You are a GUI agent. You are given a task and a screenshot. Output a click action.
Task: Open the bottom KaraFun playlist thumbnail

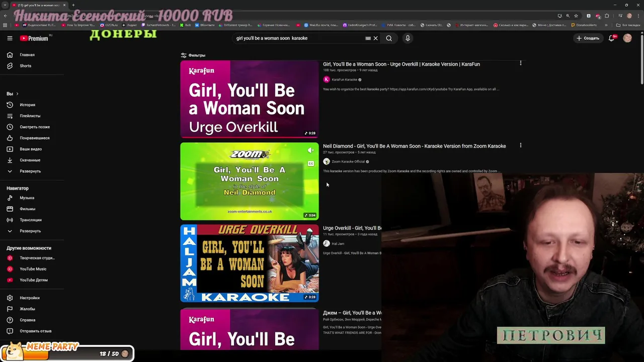[250, 329]
